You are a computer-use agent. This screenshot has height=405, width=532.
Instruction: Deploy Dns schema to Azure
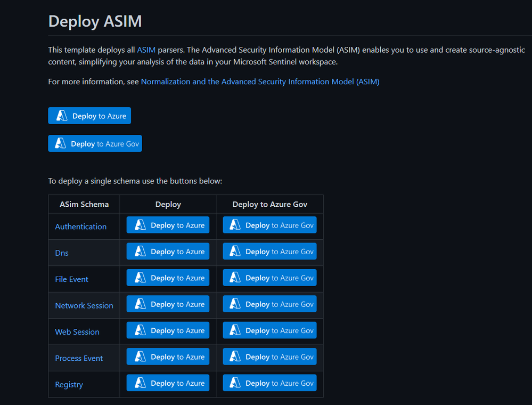(168, 251)
